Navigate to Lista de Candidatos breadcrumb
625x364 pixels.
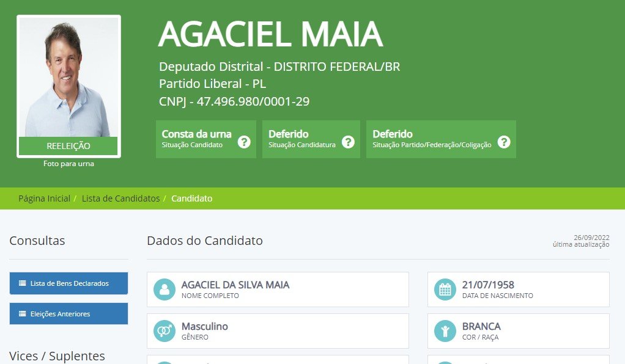point(120,198)
